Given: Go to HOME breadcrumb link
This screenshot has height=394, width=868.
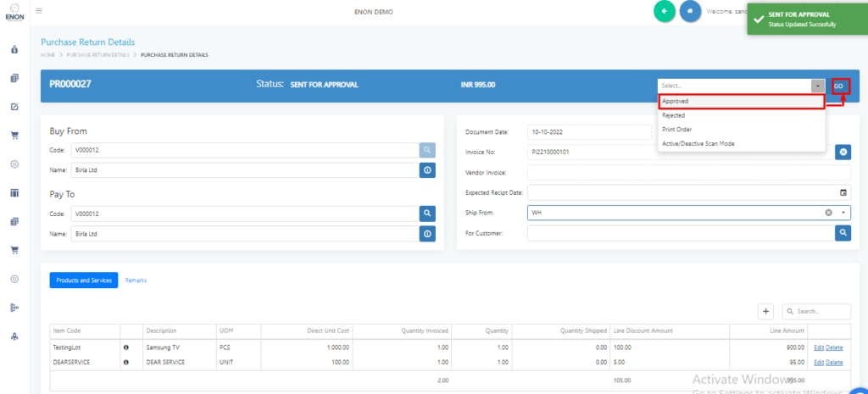Looking at the screenshot, I should pos(48,55).
